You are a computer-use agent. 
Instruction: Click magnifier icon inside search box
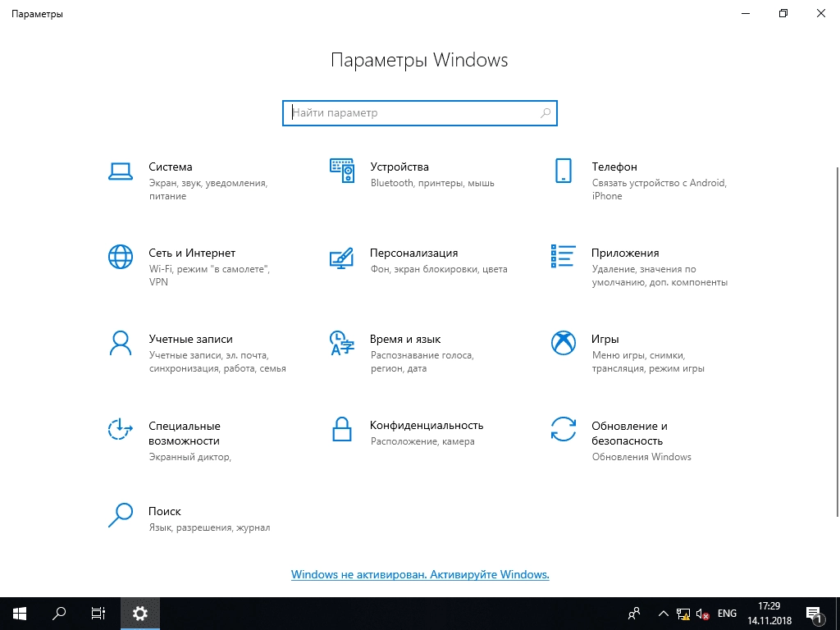546,113
